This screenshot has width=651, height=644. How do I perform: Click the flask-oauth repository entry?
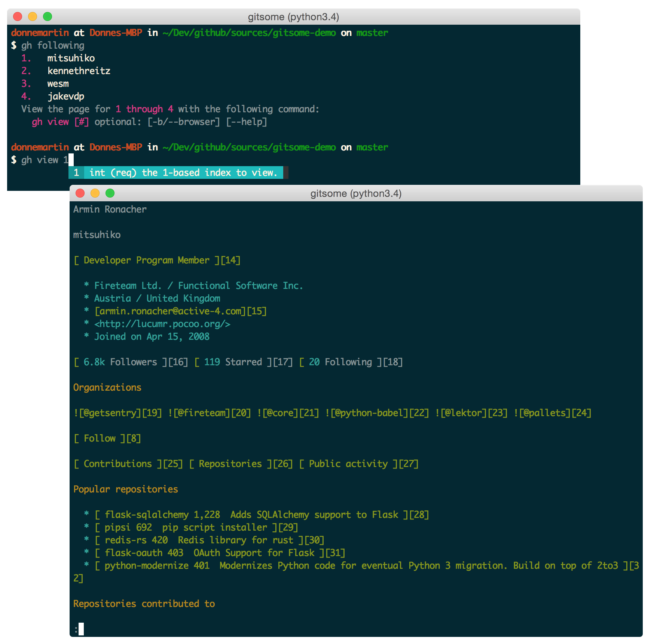pos(220,553)
